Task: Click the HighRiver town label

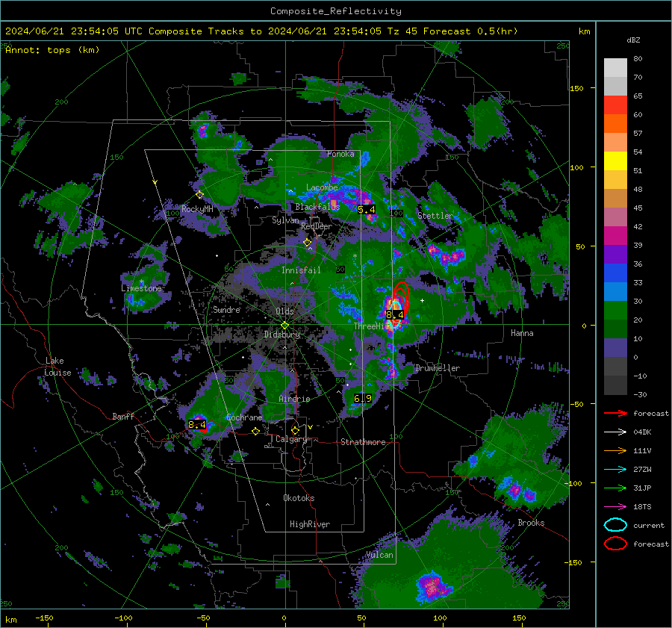Action: 310,524
